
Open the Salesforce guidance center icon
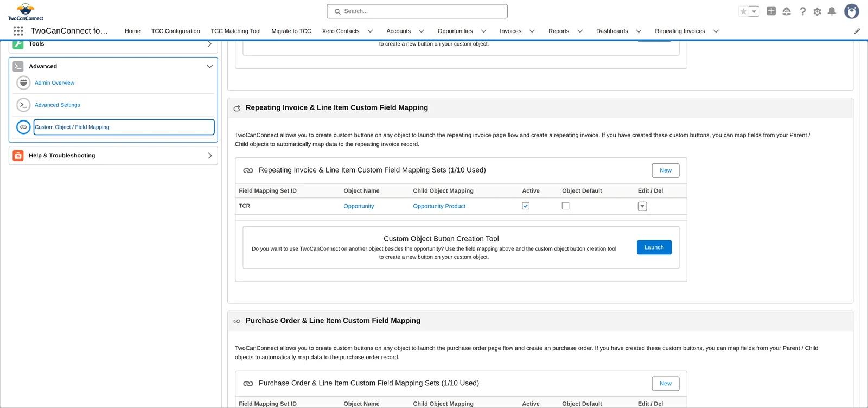[787, 11]
